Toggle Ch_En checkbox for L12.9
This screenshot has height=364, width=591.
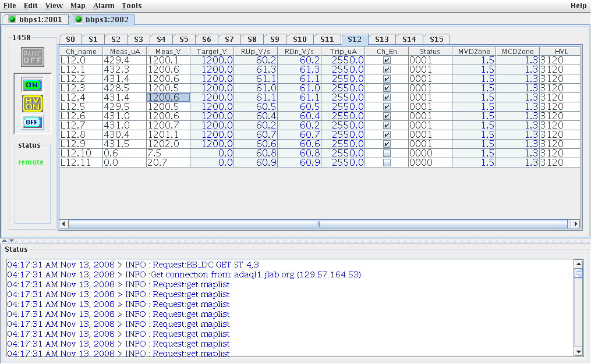click(387, 144)
